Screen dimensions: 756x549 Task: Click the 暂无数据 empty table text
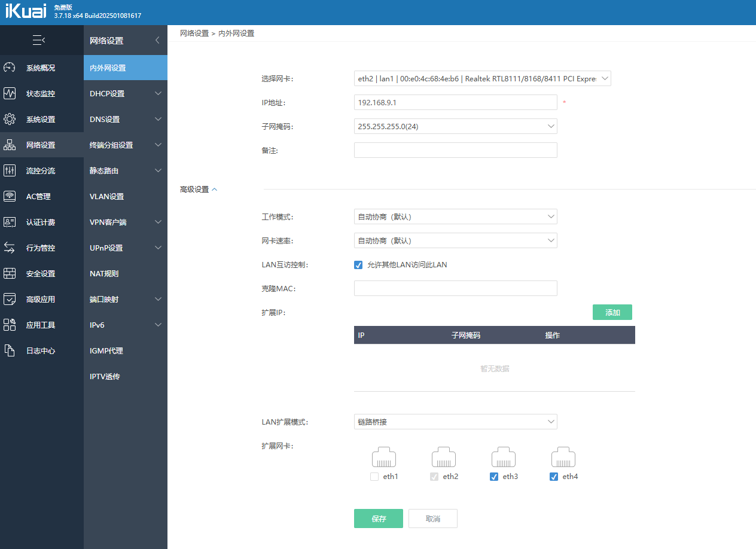(495, 368)
